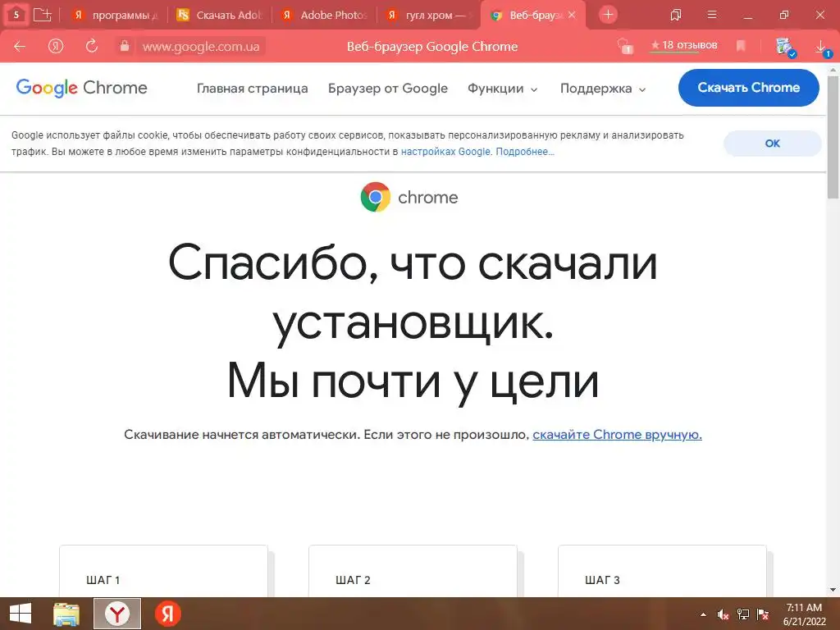The height and width of the screenshot is (630, 840).
Task: Open 'Главная страница' navigation link
Action: tap(253, 89)
